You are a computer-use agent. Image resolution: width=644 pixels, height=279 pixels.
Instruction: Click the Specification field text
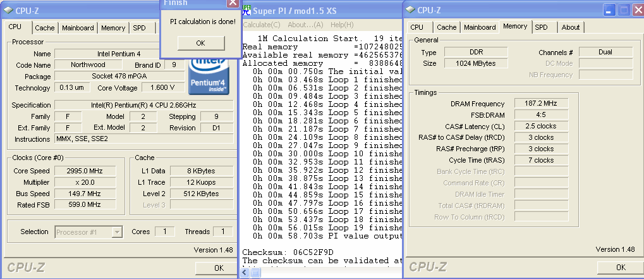click(143, 105)
